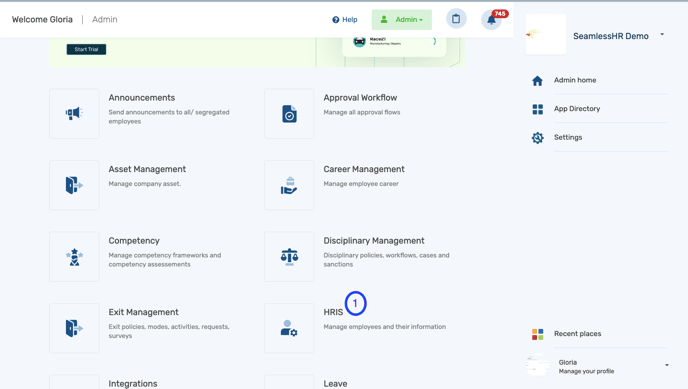
Task: Click the HRIS person-gear icon
Action: tap(289, 328)
